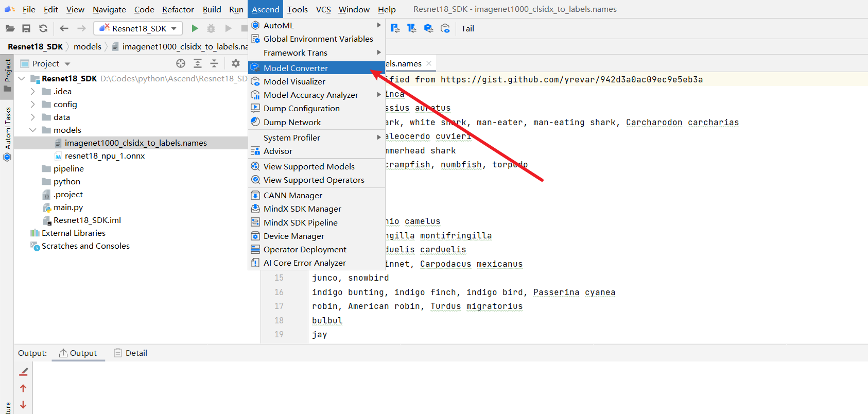Run Resnet18_SDK with green play button
868x414 pixels.
195,28
